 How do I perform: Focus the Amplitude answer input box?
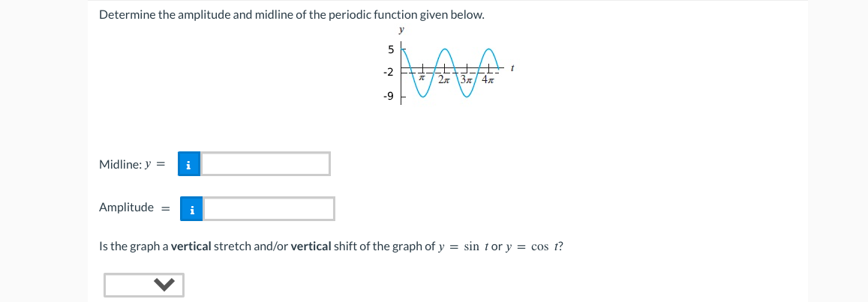tap(269, 209)
